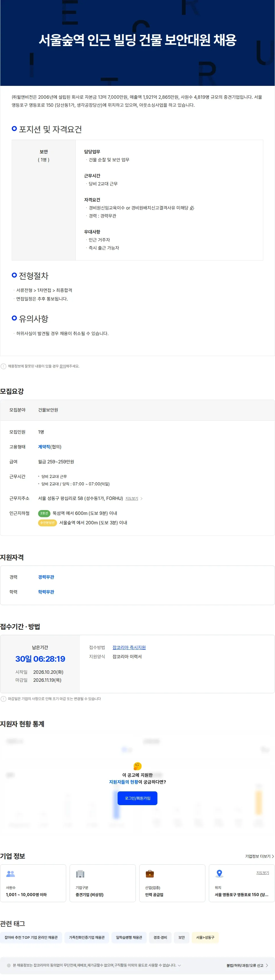This screenshot has width=275, height=980.
Task: Select the 일학습병행 채용관 tag
Action: (x=129, y=937)
